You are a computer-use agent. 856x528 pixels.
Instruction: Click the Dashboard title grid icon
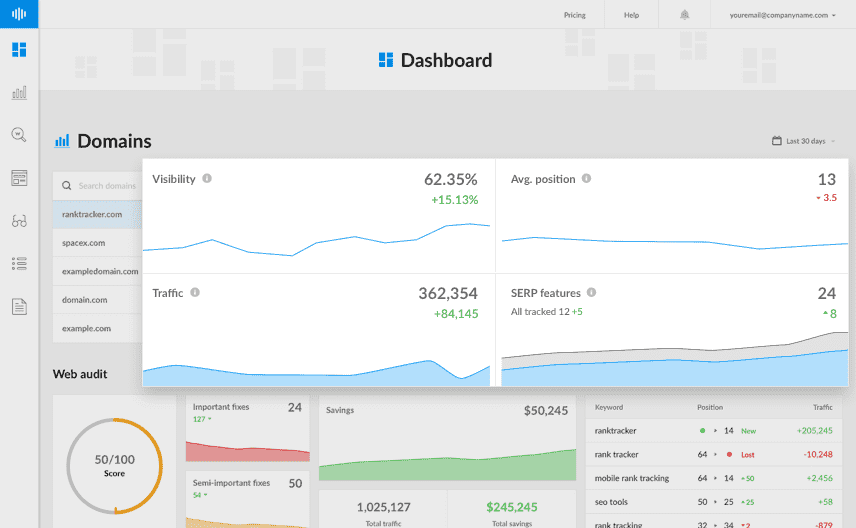[x=386, y=60]
